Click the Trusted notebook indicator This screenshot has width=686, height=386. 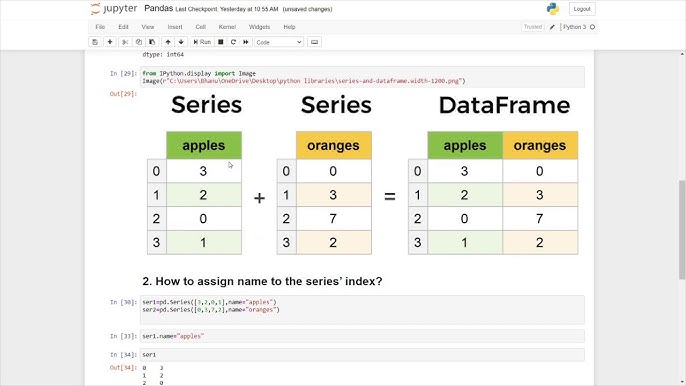click(x=533, y=27)
